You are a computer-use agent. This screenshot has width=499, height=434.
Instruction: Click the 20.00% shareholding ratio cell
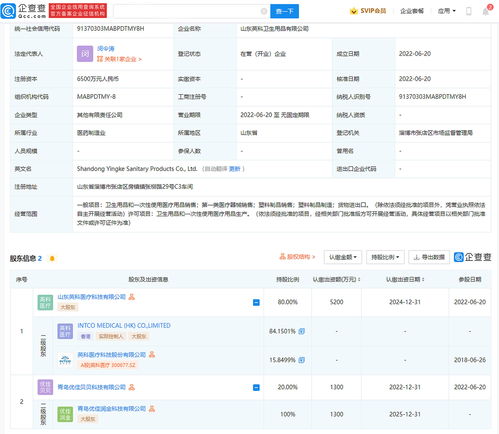287,387
